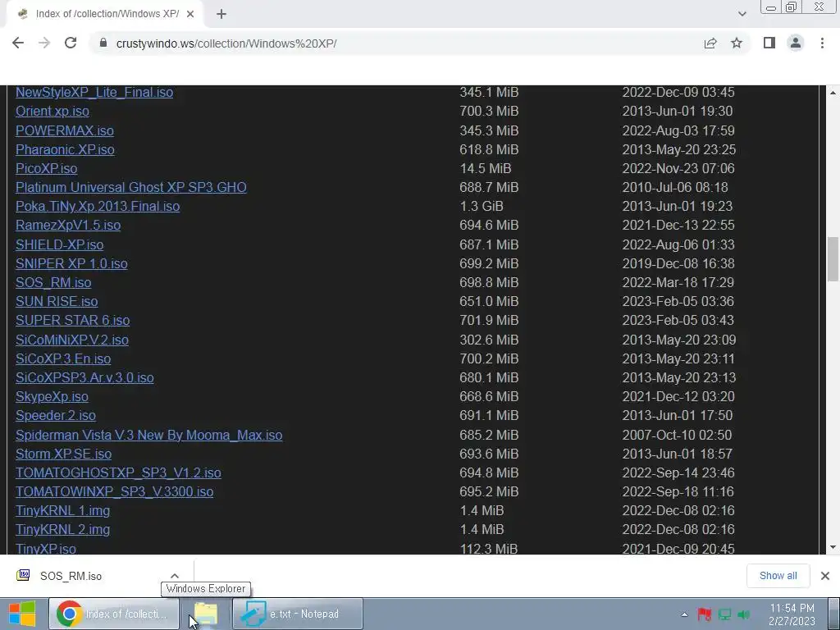The width and height of the screenshot is (840, 630).
Task: Download PicoXP.iso
Action: (47, 168)
